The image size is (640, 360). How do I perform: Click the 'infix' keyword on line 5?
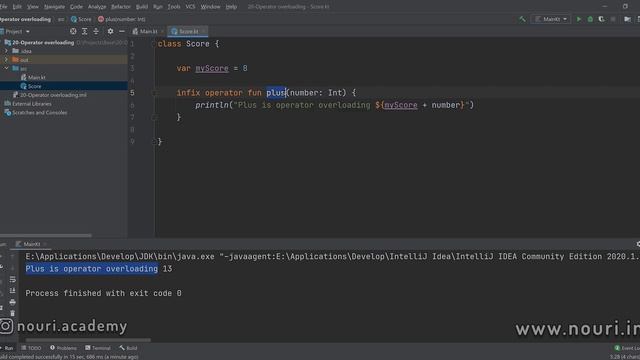(188, 93)
